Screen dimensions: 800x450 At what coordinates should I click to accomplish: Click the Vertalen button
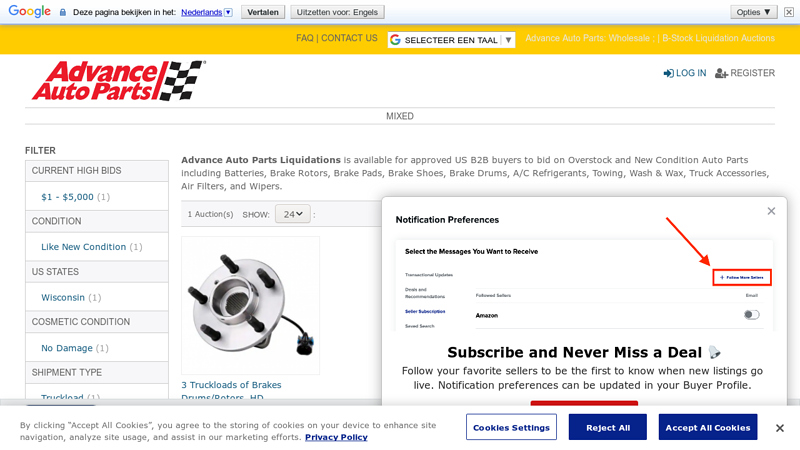(x=263, y=12)
